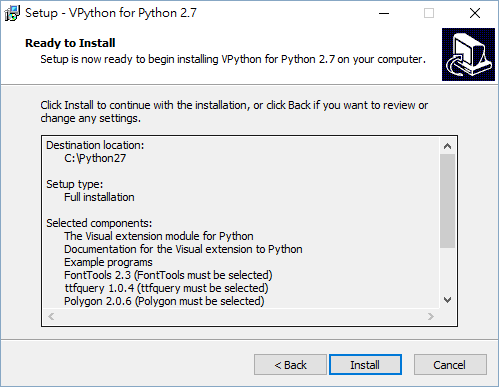
Task: Click the vertical scrollbar track below the thumb
Action: [448, 270]
